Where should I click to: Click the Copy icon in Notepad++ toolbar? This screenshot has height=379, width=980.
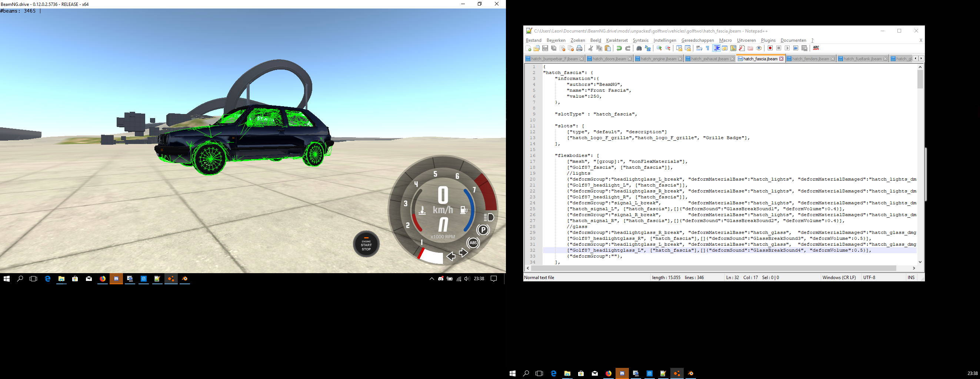(x=599, y=48)
